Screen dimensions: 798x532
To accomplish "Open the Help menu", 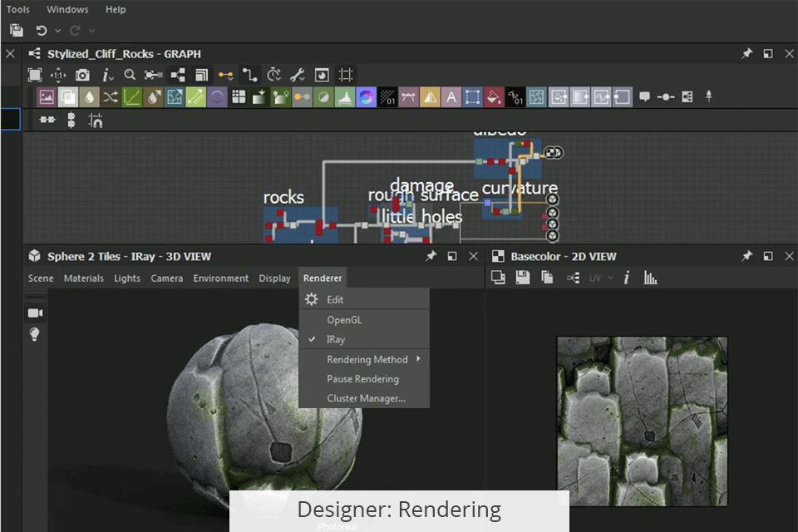I will click(x=116, y=9).
